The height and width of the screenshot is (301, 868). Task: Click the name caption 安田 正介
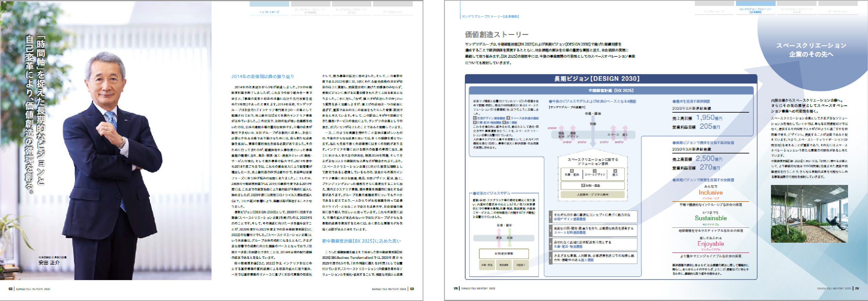pyautogui.click(x=49, y=263)
